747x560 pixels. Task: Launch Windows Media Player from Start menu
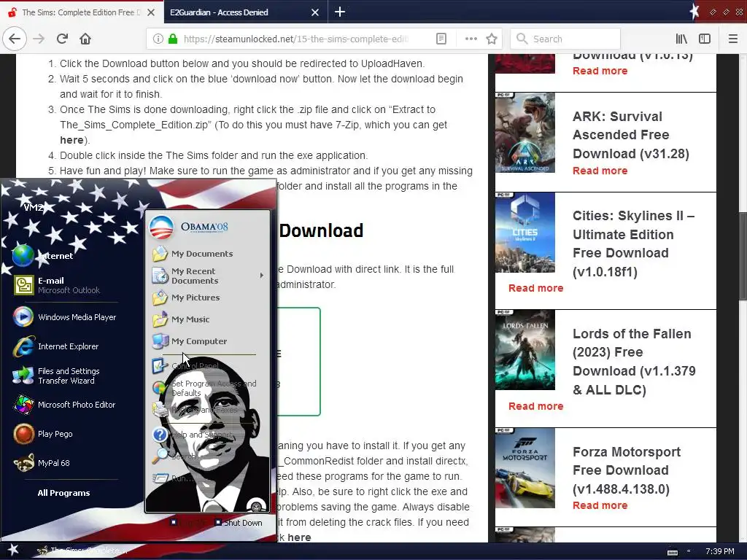(x=65, y=317)
